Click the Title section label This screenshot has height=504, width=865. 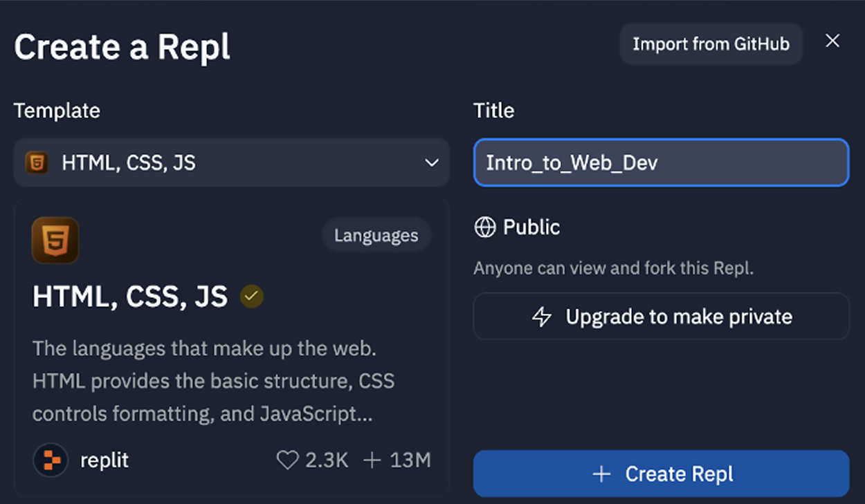(x=494, y=111)
